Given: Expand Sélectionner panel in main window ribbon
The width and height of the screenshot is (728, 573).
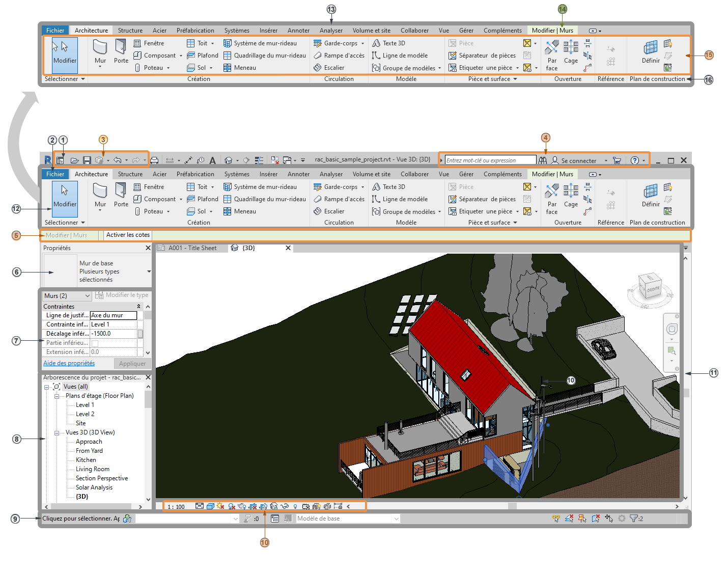Looking at the screenshot, I should click(65, 223).
